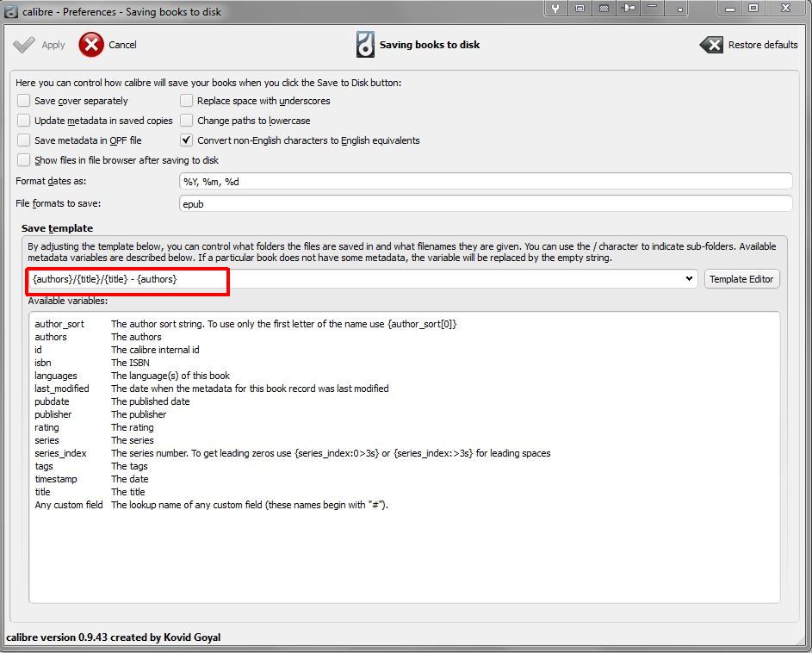Click the 'timestamp' variable name
The width and height of the screenshot is (812, 653).
click(x=56, y=479)
